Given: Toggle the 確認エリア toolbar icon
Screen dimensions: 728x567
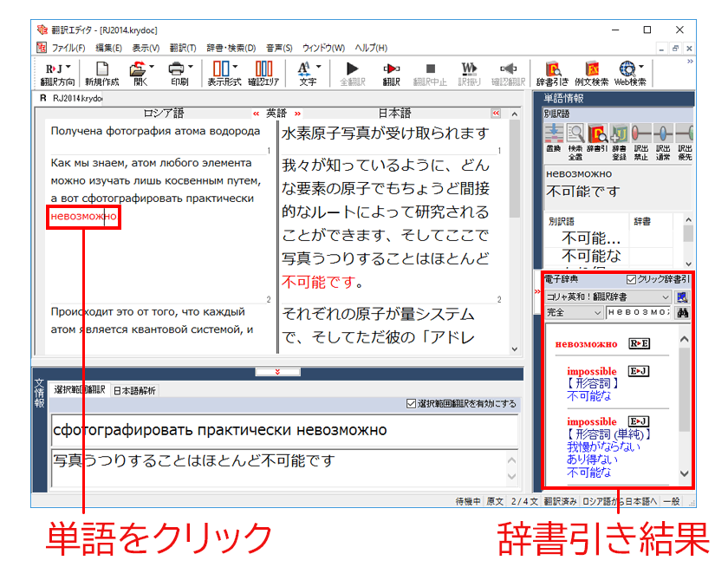Looking at the screenshot, I should (x=263, y=69).
